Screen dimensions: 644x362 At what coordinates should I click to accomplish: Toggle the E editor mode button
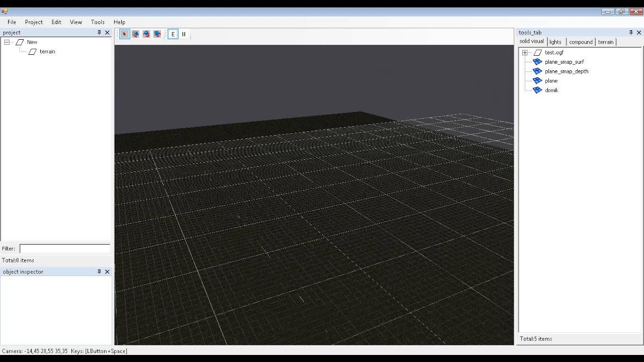173,34
